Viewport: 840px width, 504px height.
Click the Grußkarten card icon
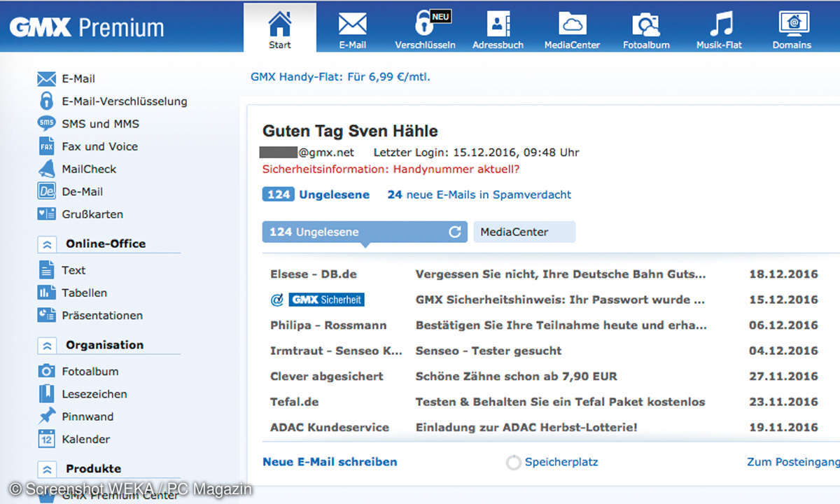46,214
